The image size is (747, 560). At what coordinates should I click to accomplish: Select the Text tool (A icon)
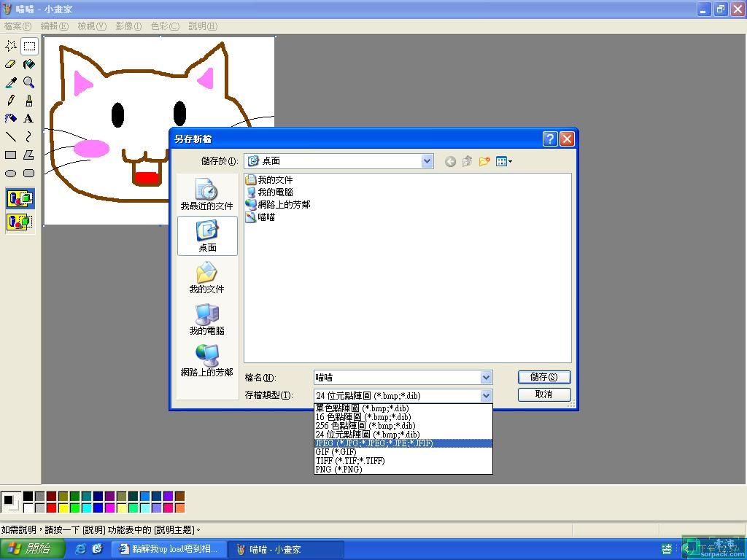(x=29, y=119)
